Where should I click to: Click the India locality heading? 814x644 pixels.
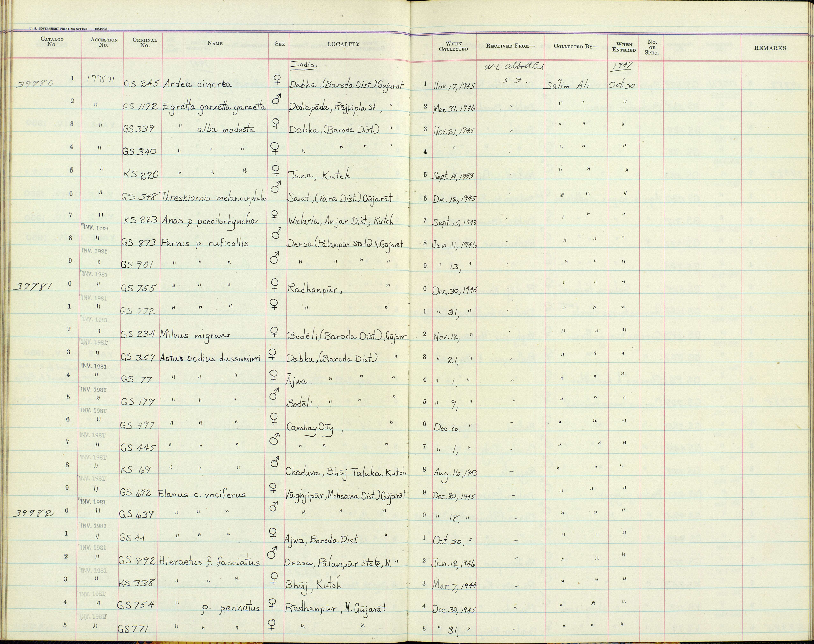tap(304, 65)
